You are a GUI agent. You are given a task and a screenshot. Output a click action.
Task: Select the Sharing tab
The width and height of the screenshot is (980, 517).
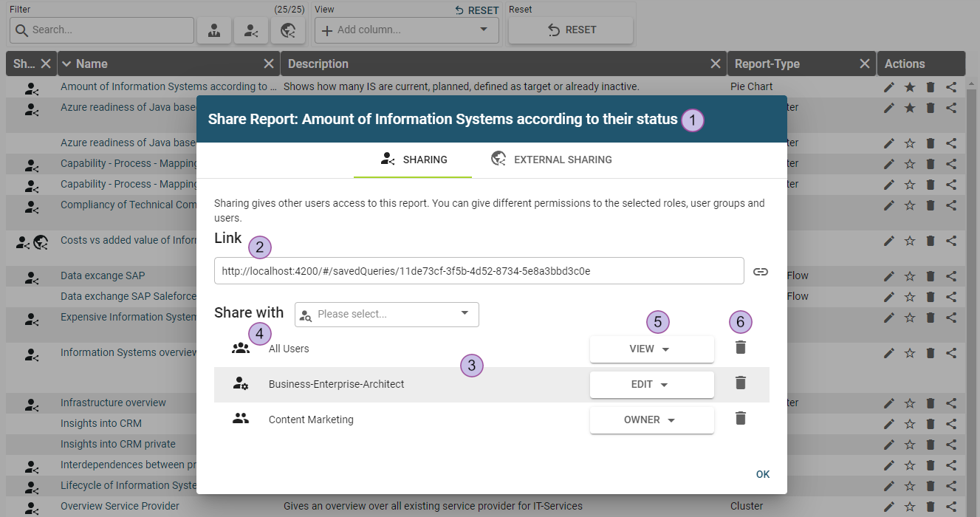click(413, 160)
